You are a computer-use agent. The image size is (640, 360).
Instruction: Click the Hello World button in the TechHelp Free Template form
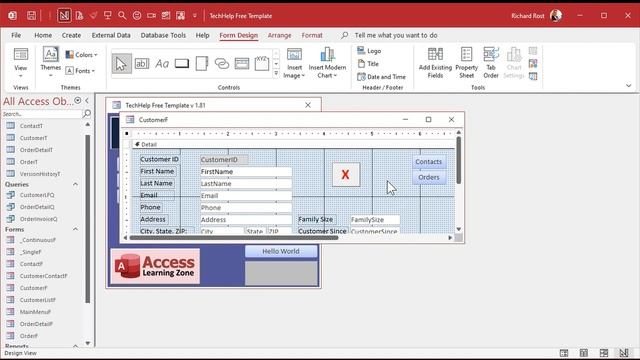[281, 251]
